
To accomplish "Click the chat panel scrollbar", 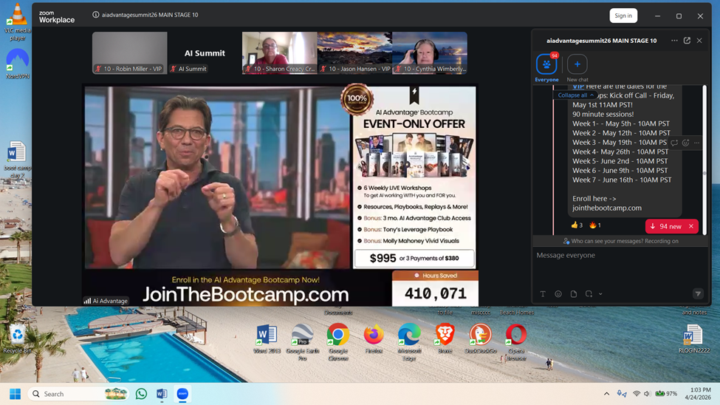I will [x=704, y=159].
